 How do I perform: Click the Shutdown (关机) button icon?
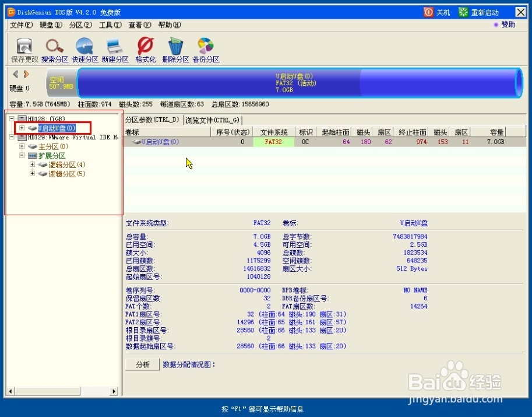pos(428,12)
